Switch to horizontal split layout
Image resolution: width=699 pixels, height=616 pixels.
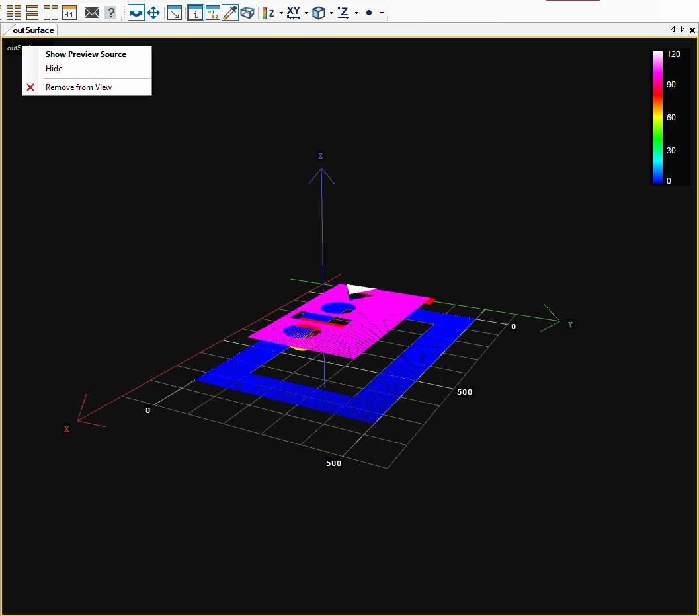(x=32, y=13)
